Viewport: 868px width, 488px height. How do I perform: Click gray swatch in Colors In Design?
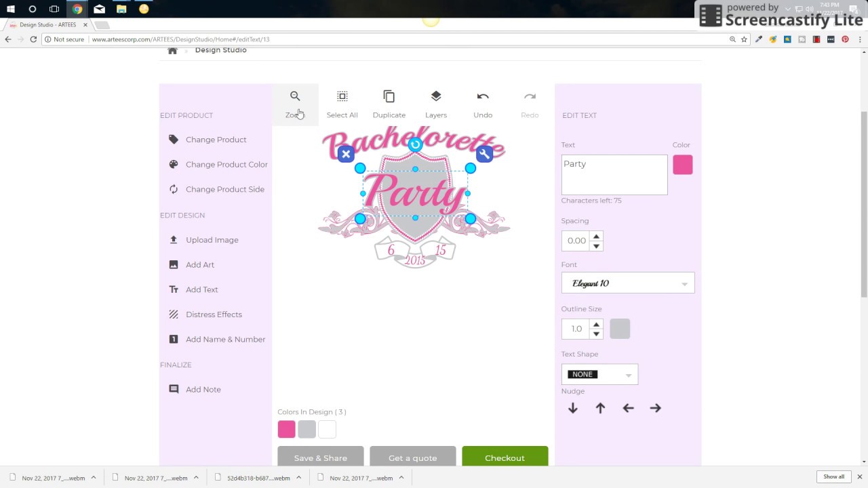click(x=307, y=429)
